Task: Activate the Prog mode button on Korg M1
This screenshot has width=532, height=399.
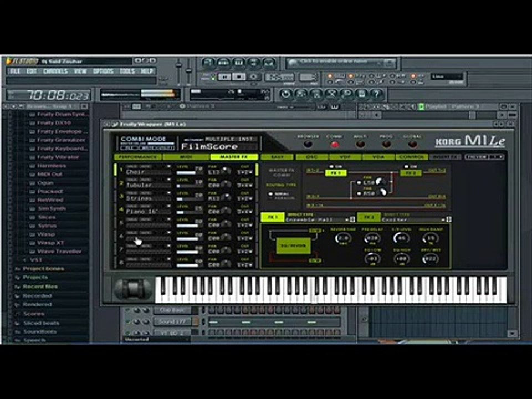Action: [386, 144]
